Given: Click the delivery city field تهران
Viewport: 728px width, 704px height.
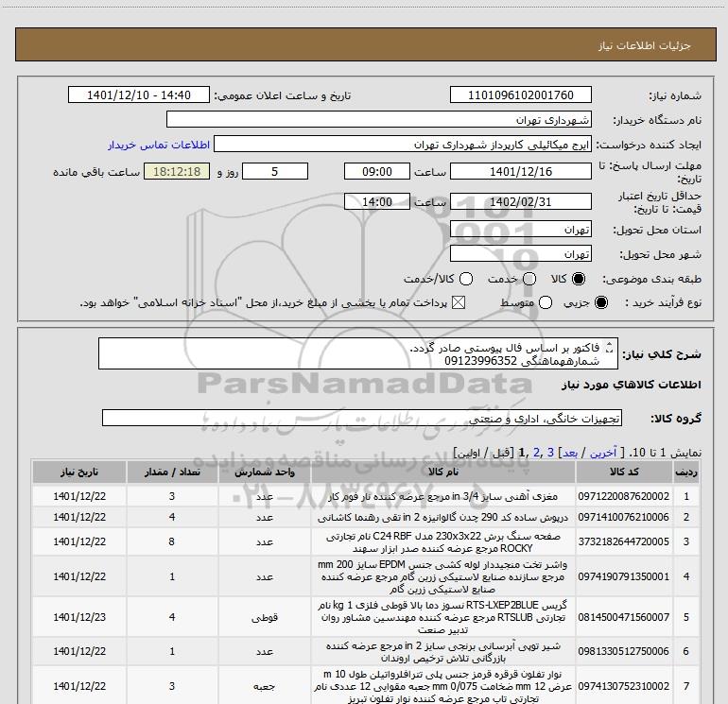Looking at the screenshot, I should (x=520, y=253).
